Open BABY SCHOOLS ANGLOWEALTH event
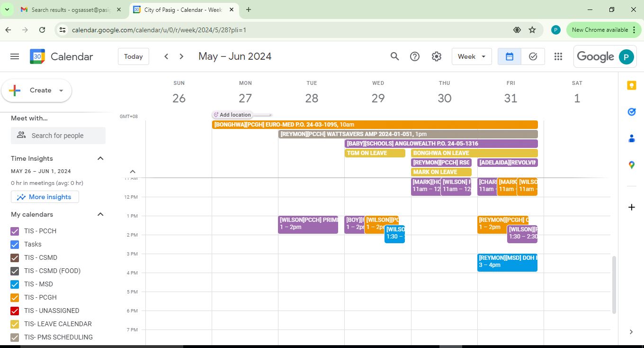The height and width of the screenshot is (348, 644). coord(441,144)
